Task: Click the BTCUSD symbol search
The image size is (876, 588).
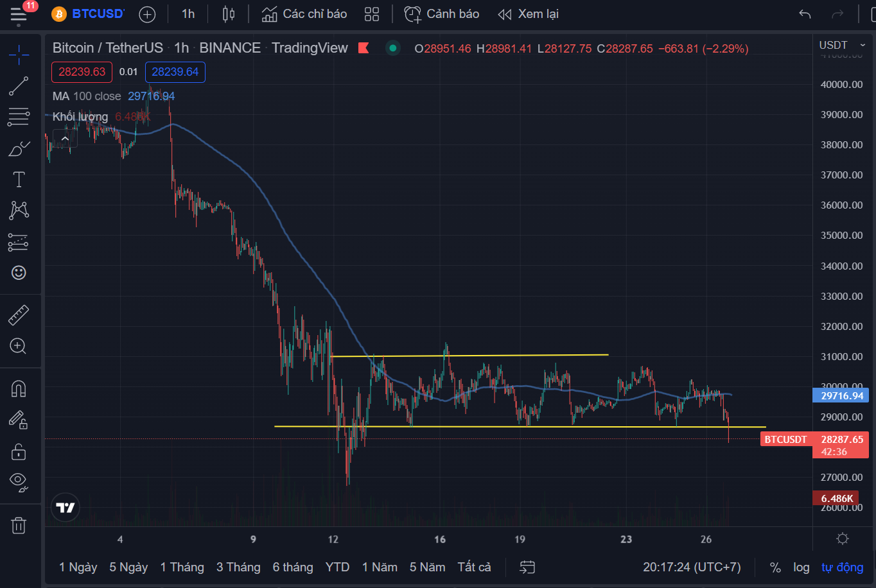Action: click(x=89, y=14)
